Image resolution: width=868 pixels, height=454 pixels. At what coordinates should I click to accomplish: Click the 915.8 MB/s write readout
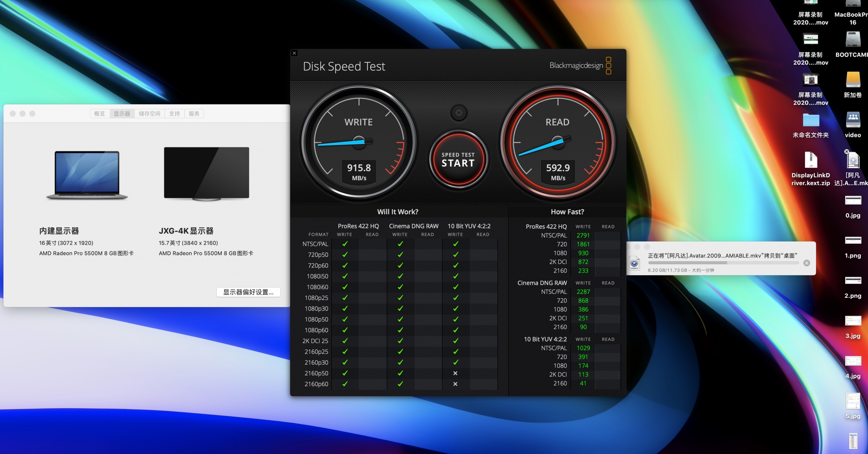(x=359, y=172)
